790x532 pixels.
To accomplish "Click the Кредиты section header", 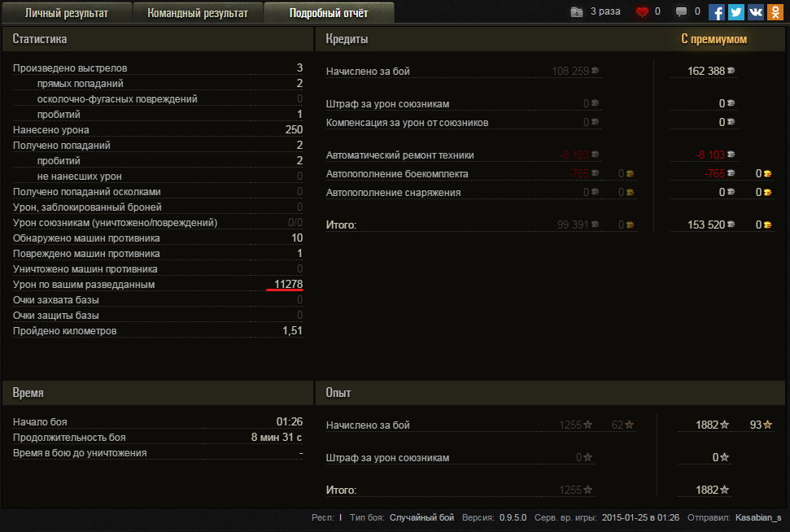I will [x=347, y=39].
